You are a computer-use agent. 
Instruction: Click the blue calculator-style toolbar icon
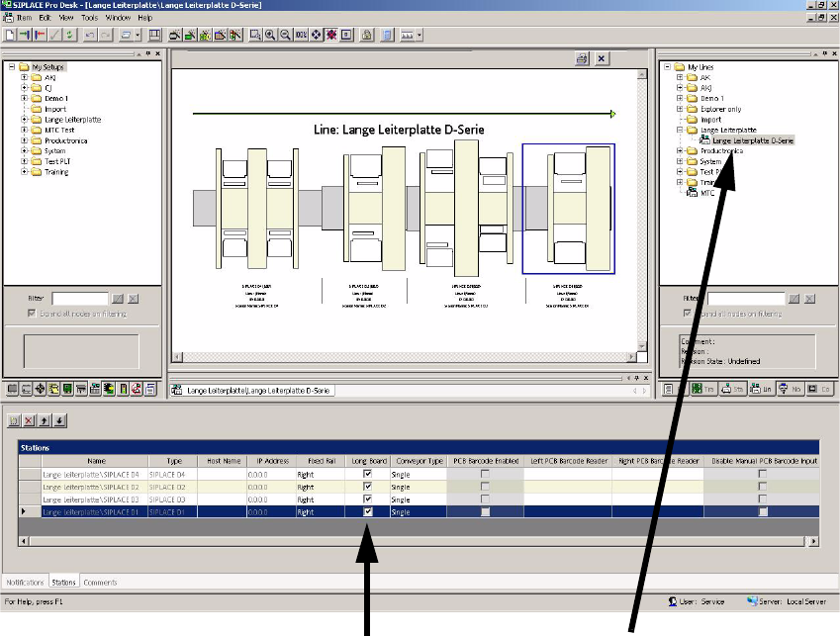(x=387, y=36)
